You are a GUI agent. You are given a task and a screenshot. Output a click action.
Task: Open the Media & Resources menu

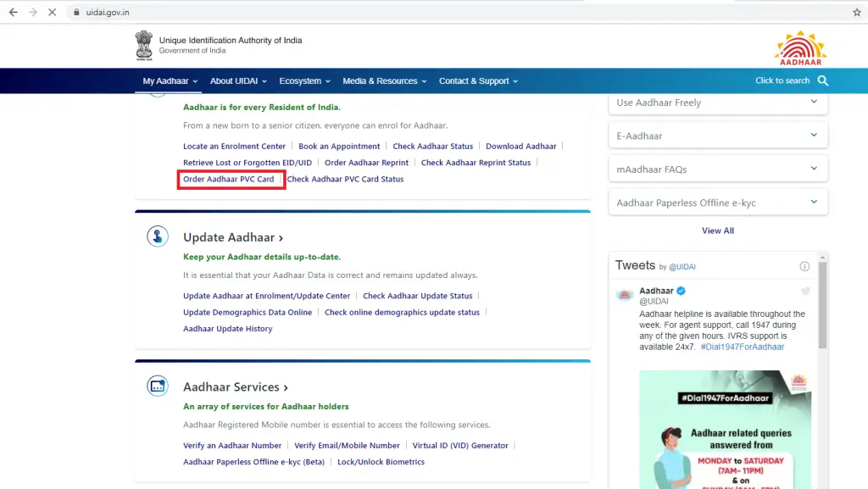[x=384, y=81]
